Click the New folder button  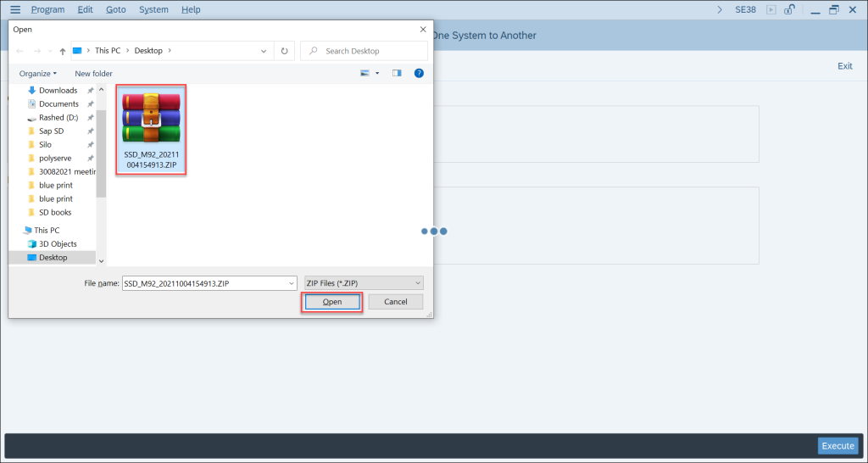click(x=93, y=73)
